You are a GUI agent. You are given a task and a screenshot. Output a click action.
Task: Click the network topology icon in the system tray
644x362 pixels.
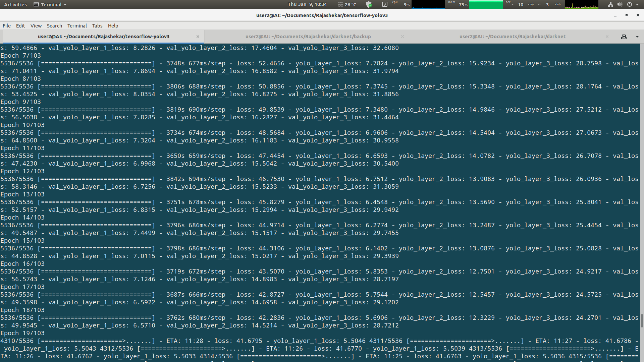click(611, 5)
